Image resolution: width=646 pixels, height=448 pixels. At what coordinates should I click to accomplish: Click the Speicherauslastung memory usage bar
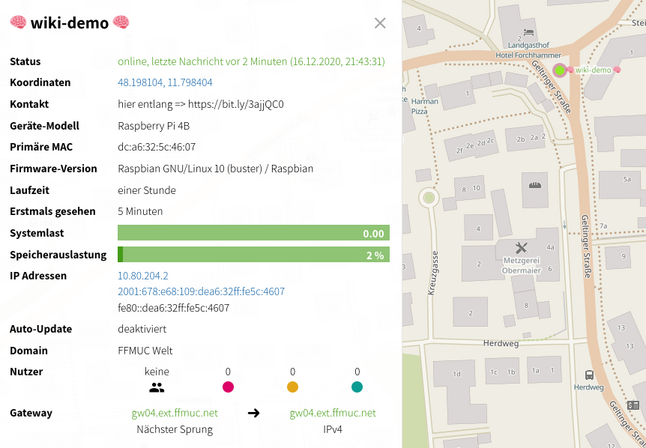pos(253,255)
